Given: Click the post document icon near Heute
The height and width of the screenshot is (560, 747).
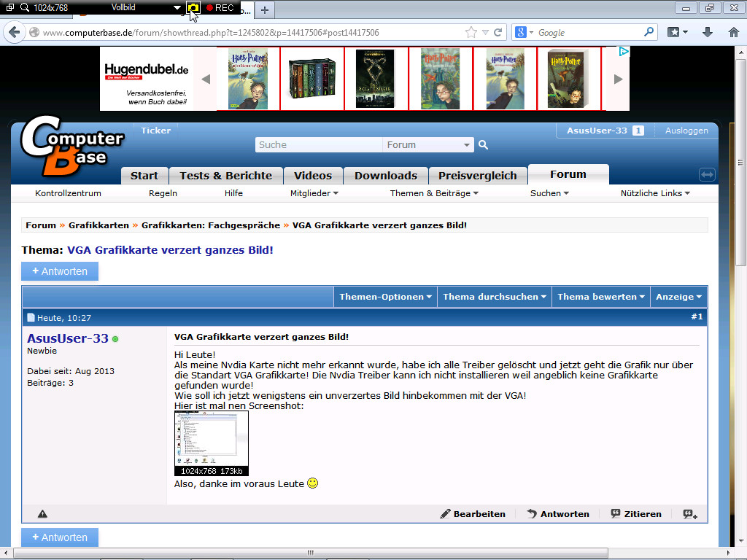Looking at the screenshot, I should [x=31, y=318].
